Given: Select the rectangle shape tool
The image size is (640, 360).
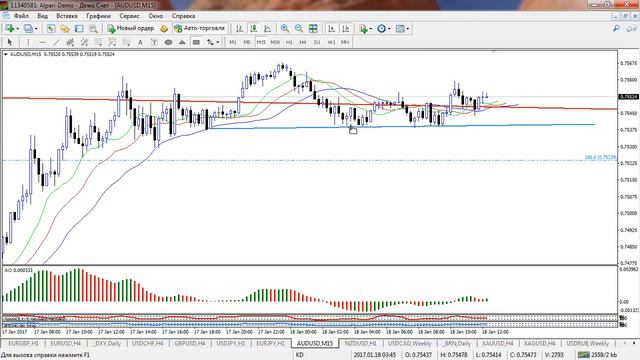Looking at the screenshot, I should [x=196, y=42].
